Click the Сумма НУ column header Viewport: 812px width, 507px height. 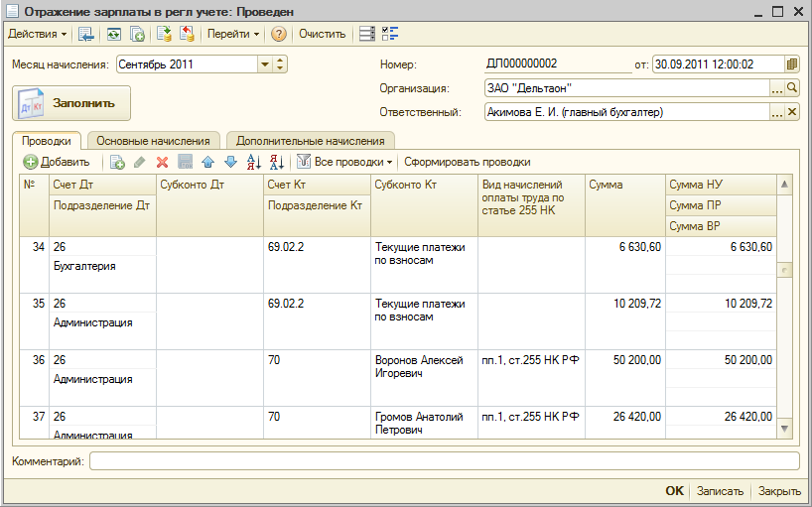click(x=721, y=185)
